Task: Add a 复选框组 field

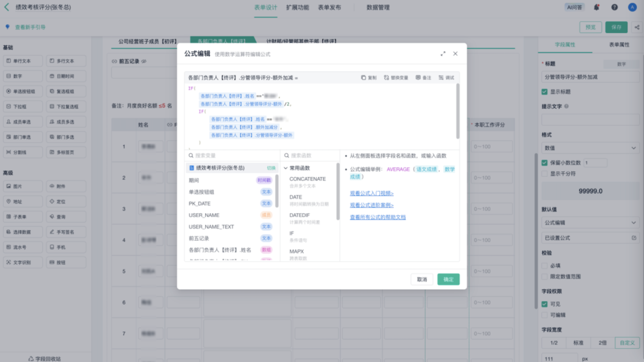Action: click(x=66, y=91)
